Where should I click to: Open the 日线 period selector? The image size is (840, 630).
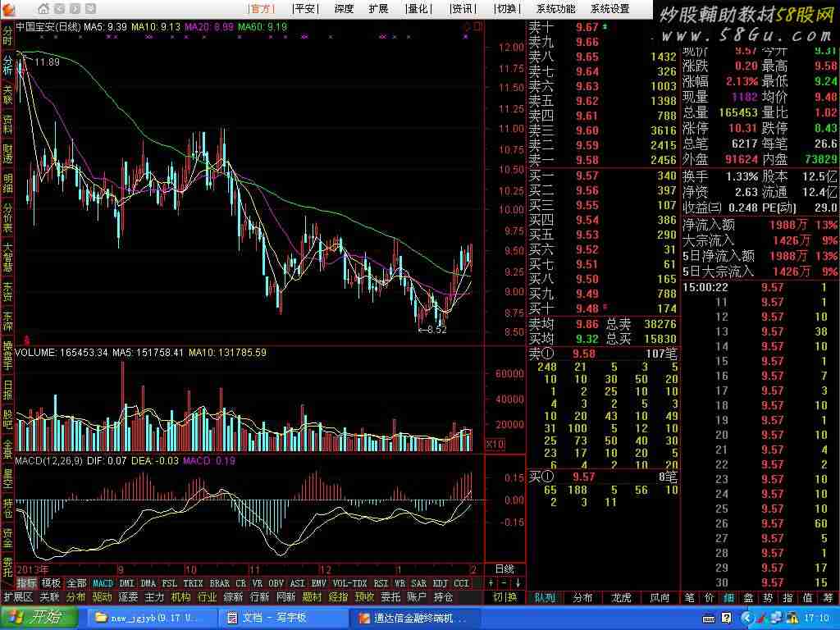click(504, 569)
